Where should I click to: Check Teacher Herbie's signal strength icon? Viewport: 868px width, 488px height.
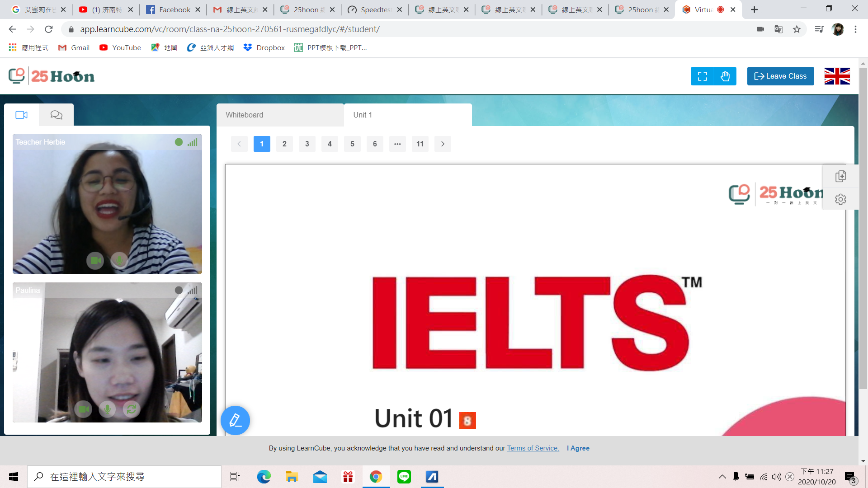193,142
